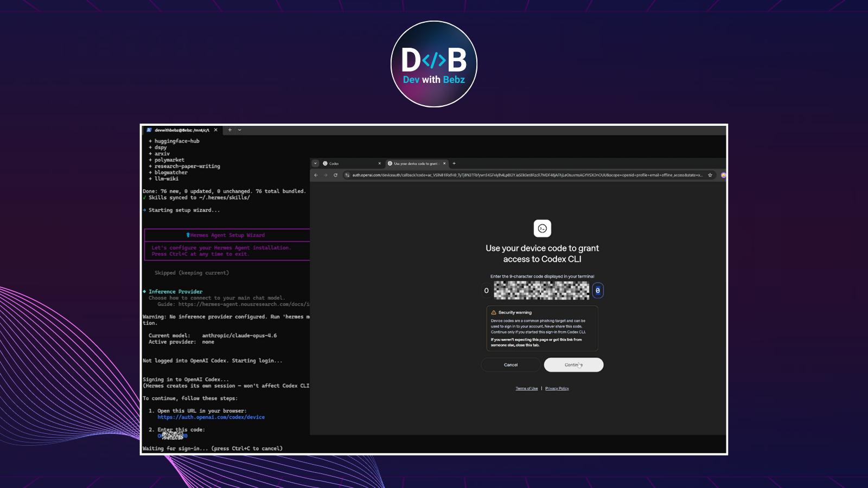
Task: Open the Terms of Use link
Action: [527, 389]
